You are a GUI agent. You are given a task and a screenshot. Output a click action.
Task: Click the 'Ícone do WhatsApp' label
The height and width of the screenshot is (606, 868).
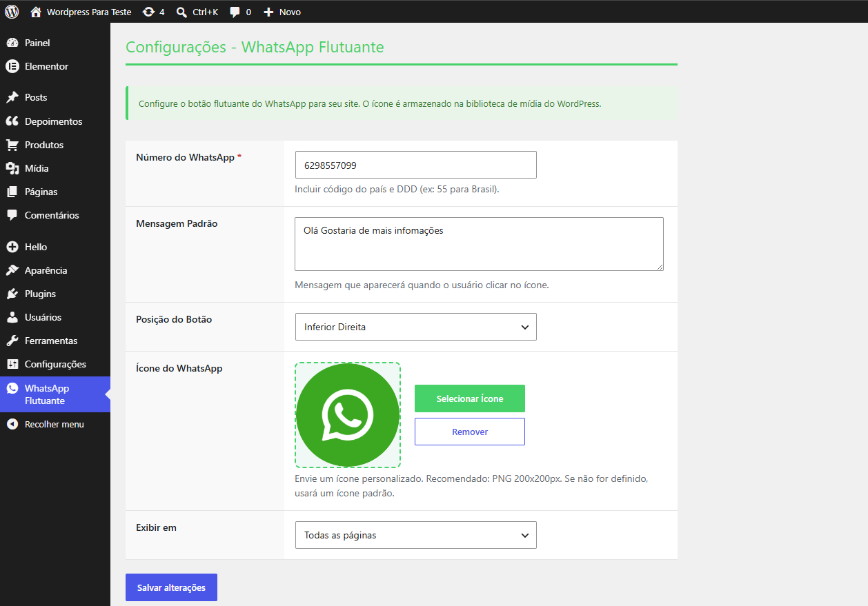pyautogui.click(x=179, y=368)
